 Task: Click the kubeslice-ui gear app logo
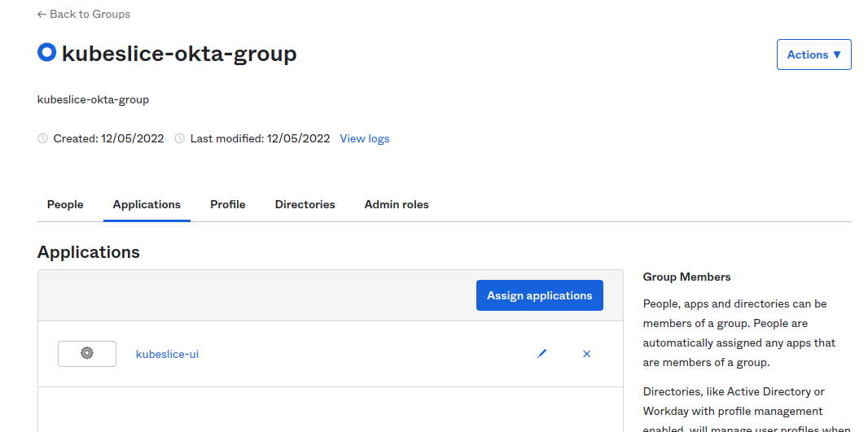[87, 353]
